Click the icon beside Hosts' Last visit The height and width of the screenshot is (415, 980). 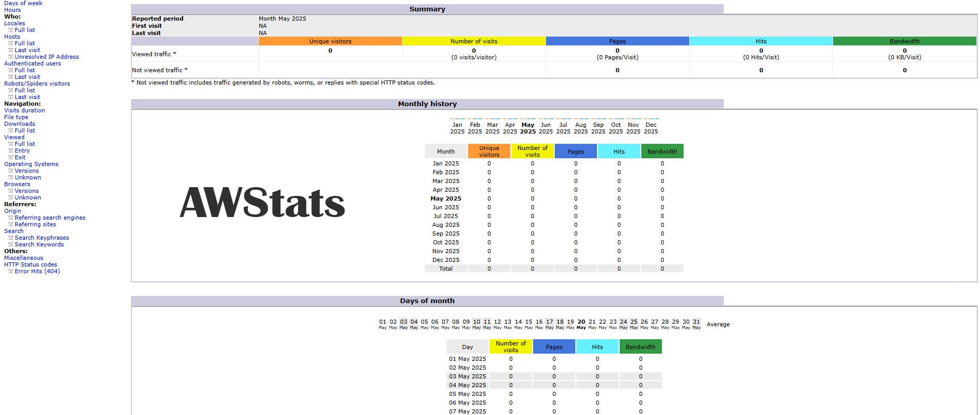10,51
